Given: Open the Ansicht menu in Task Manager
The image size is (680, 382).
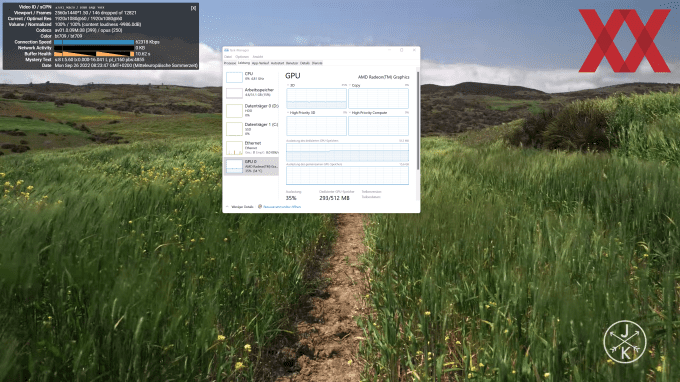Looking at the screenshot, I should [258, 57].
